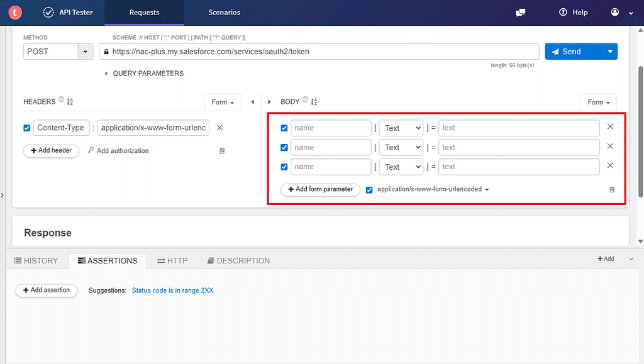Click the scrollbar down arrow
644x364 pixels.
(x=641, y=241)
